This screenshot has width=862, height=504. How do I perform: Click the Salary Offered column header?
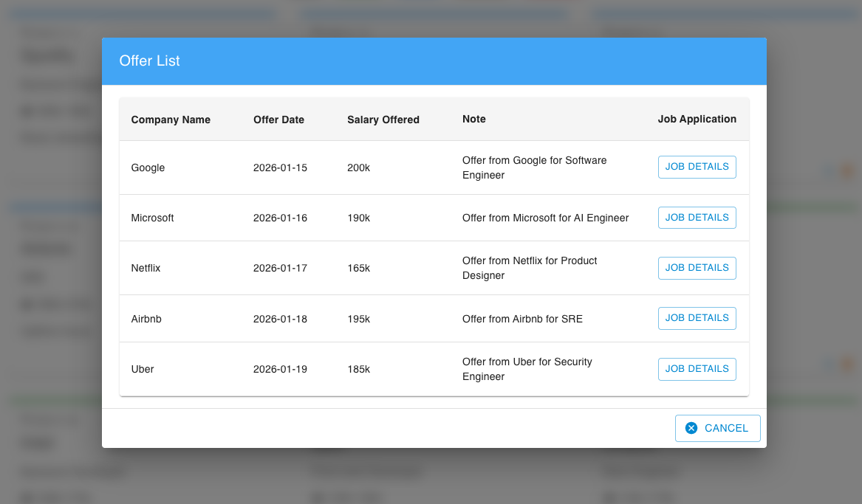point(383,120)
